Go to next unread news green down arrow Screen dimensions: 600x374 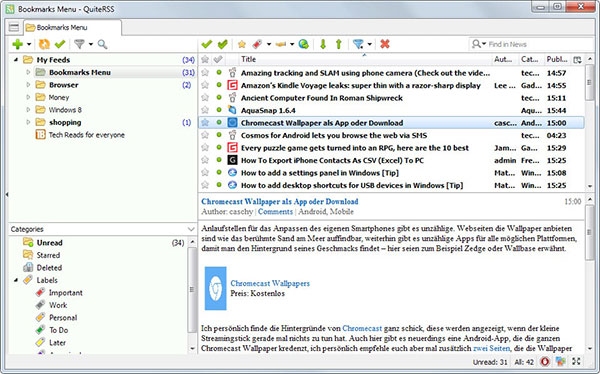coord(323,44)
